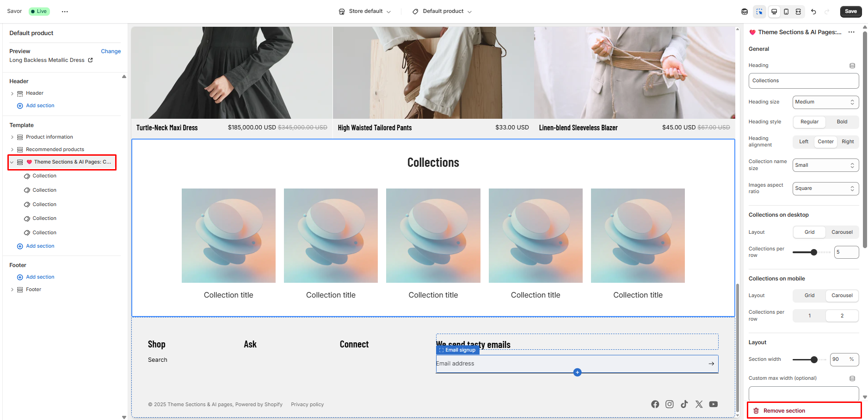Add section under Footer group
Image resolution: width=868 pixels, height=420 pixels.
[x=36, y=277]
